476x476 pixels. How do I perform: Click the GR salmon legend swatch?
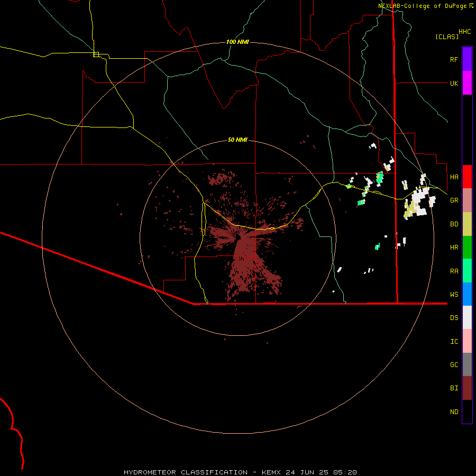pyautogui.click(x=467, y=200)
